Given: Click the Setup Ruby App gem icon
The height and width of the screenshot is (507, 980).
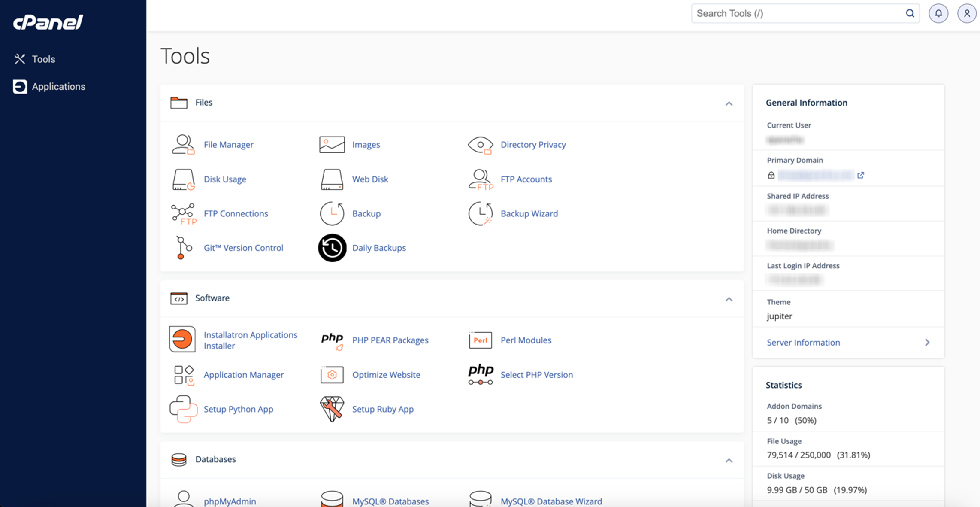Looking at the screenshot, I should point(332,409).
